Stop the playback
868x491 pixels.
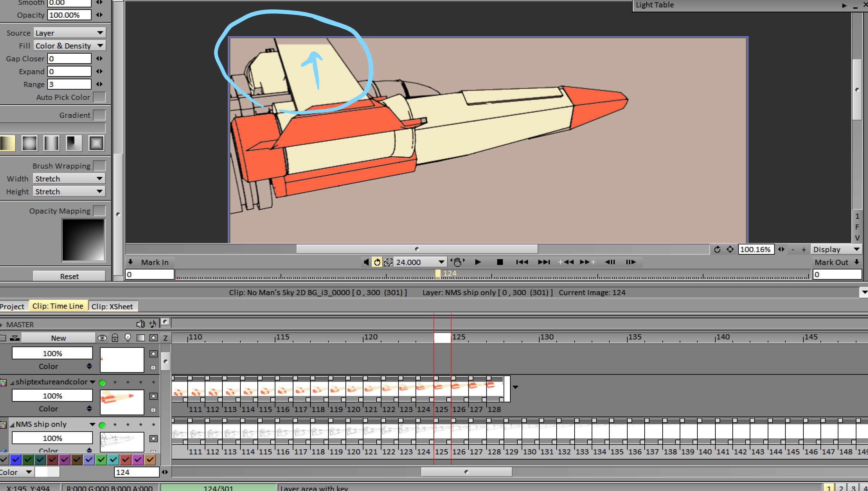[x=500, y=262]
